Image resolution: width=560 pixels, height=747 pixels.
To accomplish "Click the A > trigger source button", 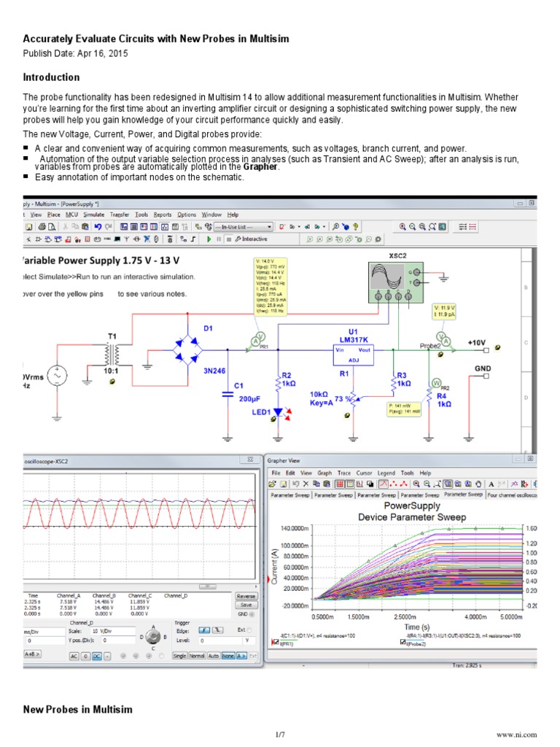I will click(241, 656).
